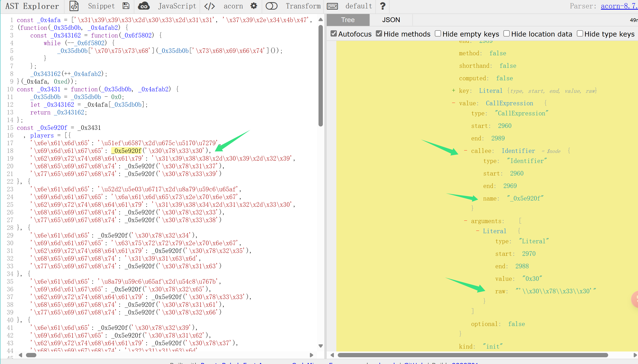
Task: Click the code snippet icon in toolbar
Action: tap(74, 6)
